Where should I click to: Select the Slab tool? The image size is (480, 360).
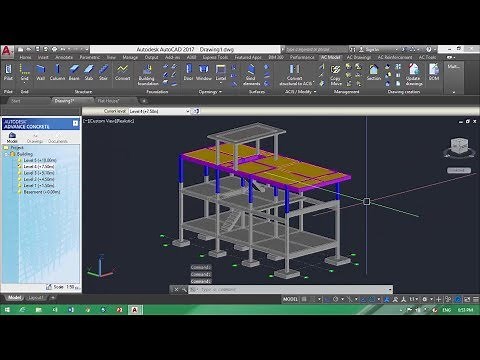click(x=89, y=73)
